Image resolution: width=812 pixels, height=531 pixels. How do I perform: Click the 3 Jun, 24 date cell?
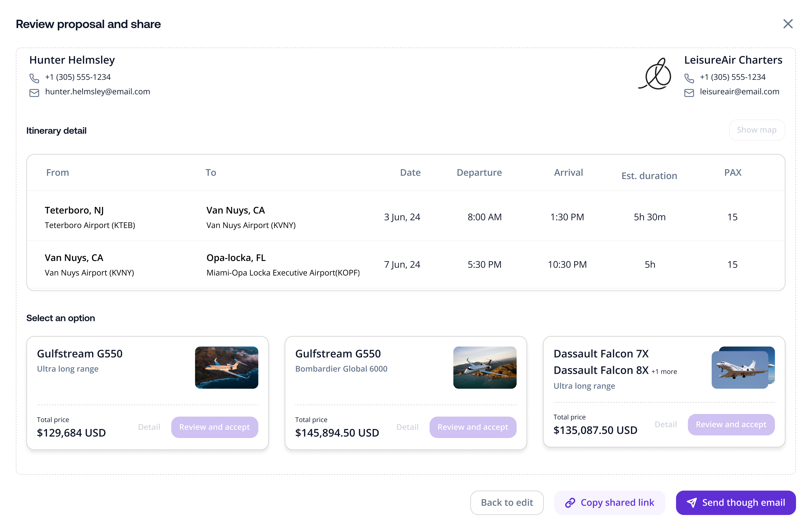[402, 217]
